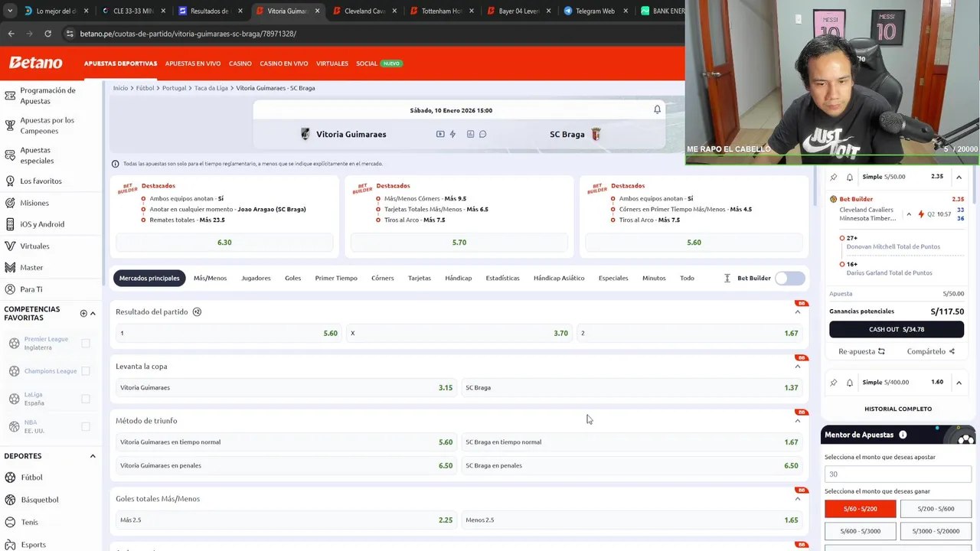Viewport: 980px width, 551px height.
Task: Expand the Simple S/400.00 bet details
Action: click(x=959, y=382)
